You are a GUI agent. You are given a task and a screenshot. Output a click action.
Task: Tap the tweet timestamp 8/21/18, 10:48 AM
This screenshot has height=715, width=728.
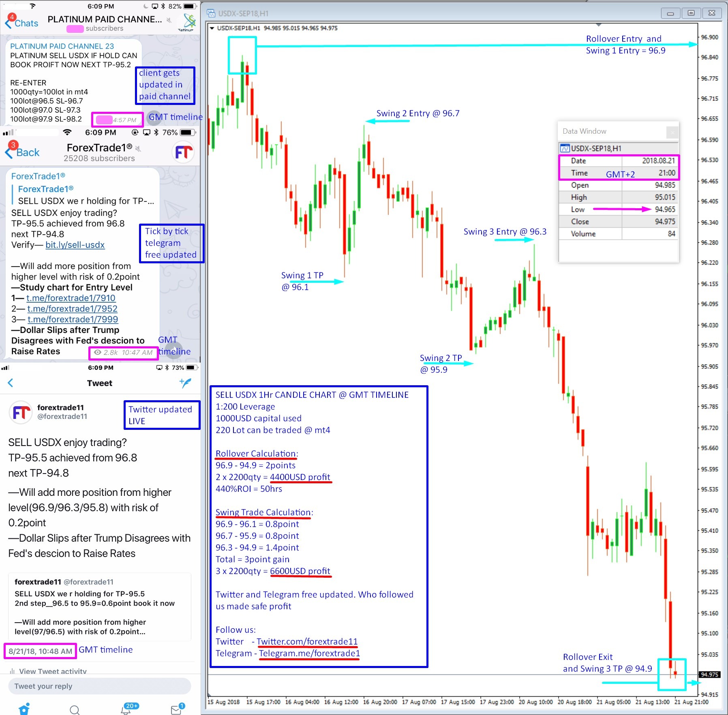click(x=40, y=651)
